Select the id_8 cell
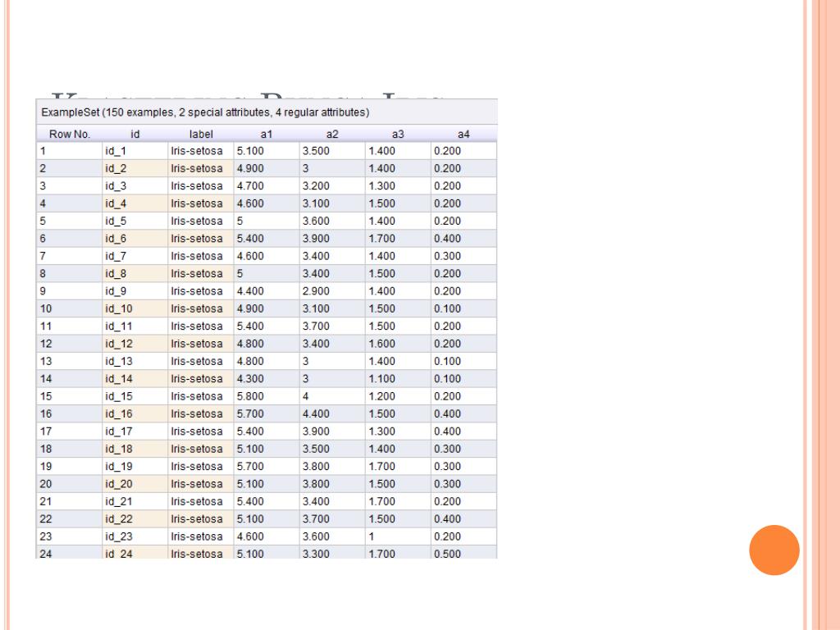 [x=135, y=274]
